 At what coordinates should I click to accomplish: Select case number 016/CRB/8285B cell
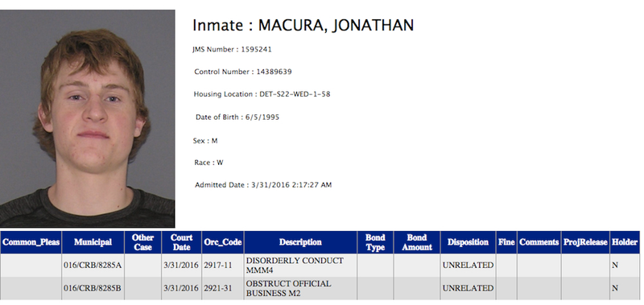[93, 288]
